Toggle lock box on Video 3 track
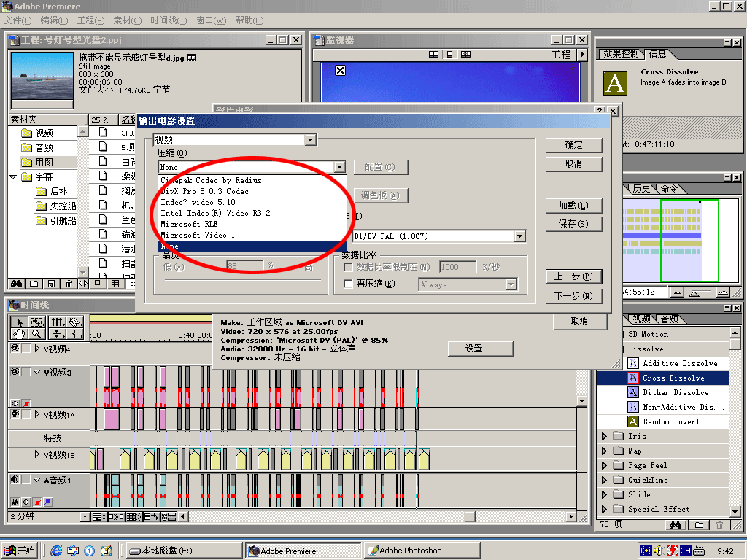The image size is (747, 560). point(26,371)
